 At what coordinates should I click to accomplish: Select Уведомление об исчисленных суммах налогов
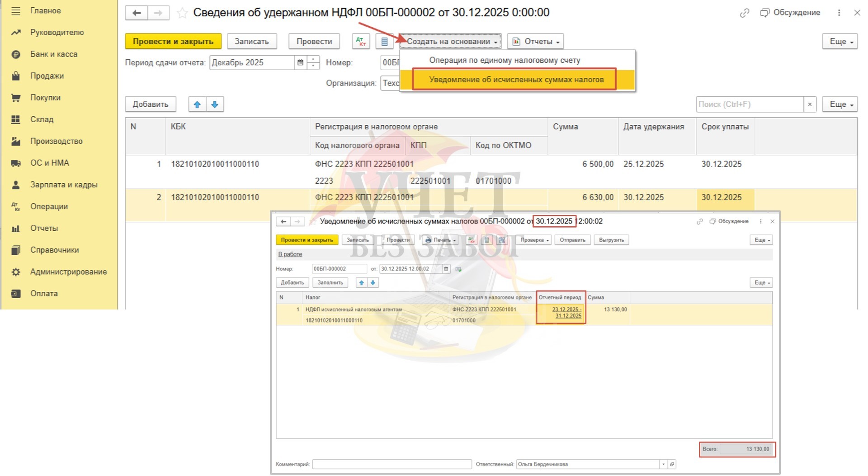516,80
